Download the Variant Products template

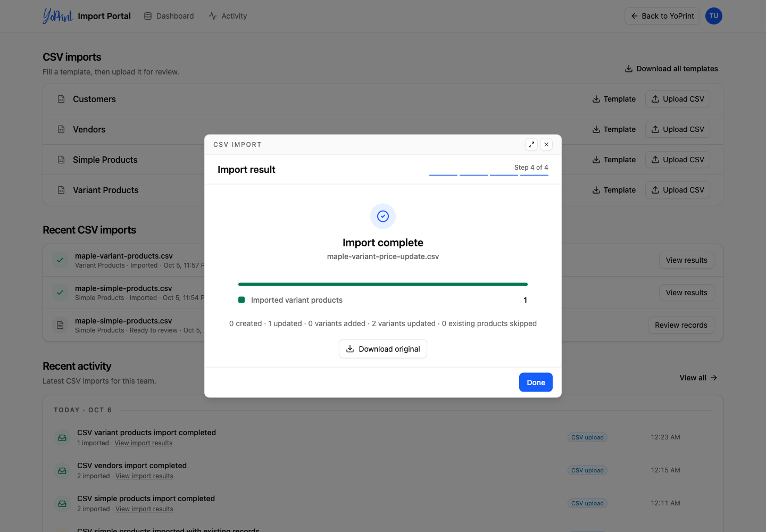614,190
